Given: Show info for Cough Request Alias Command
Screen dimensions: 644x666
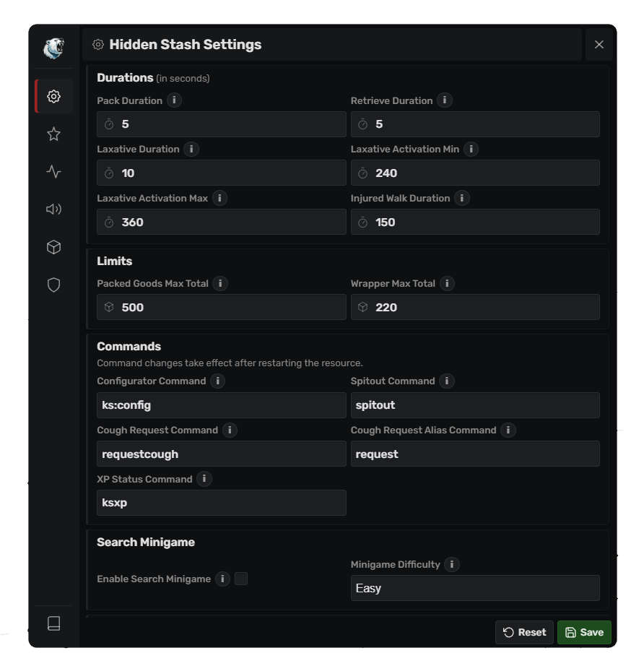Looking at the screenshot, I should pos(508,430).
